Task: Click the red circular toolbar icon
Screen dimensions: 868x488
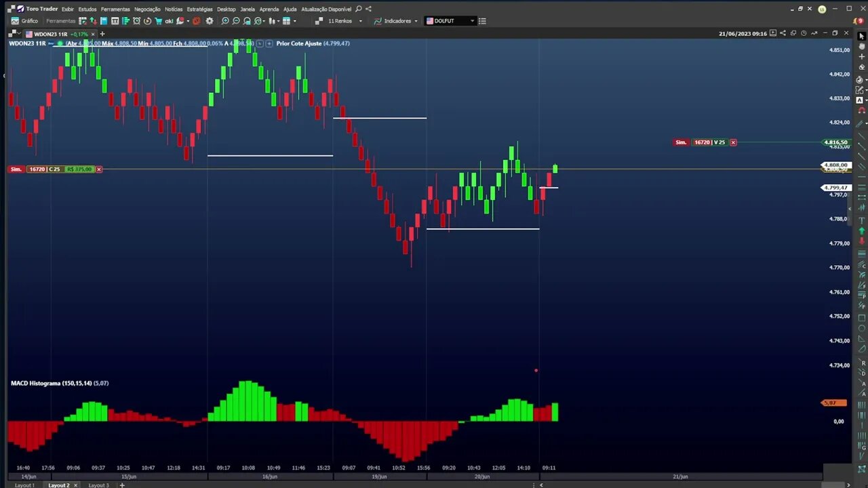Action: pyautogui.click(x=197, y=21)
